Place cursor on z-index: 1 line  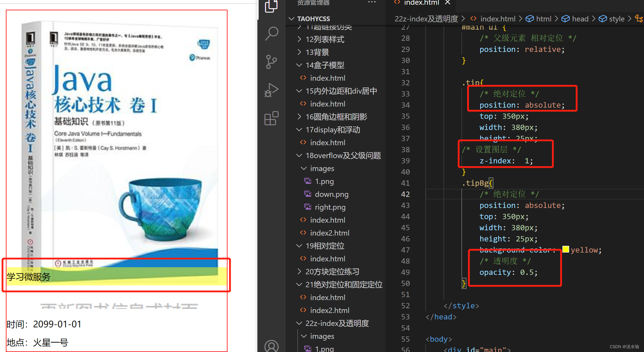point(506,161)
